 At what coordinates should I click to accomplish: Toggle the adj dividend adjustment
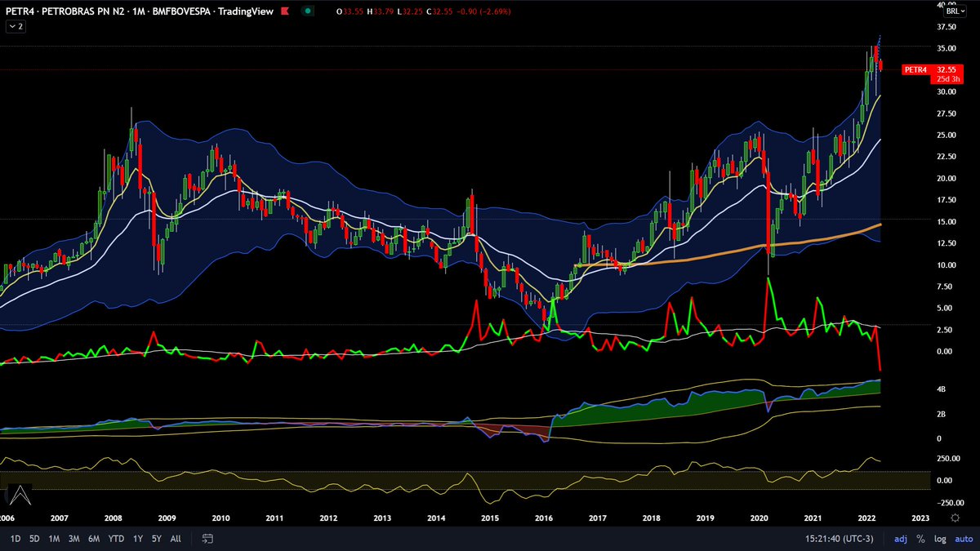coord(901,539)
